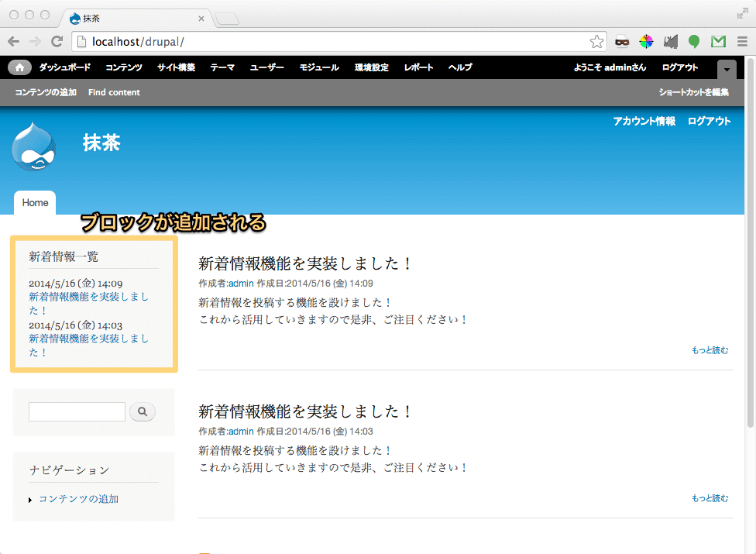Open the ヘルプ admin menu
This screenshot has height=554, width=756.
pos(460,67)
